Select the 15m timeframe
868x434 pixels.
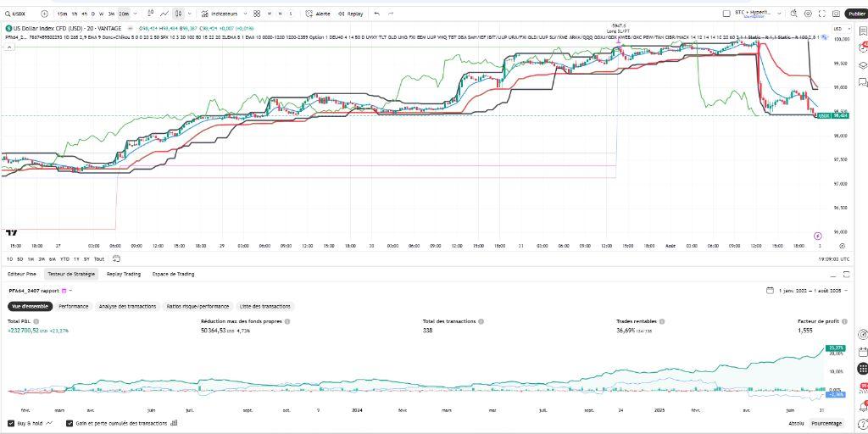[x=63, y=14]
